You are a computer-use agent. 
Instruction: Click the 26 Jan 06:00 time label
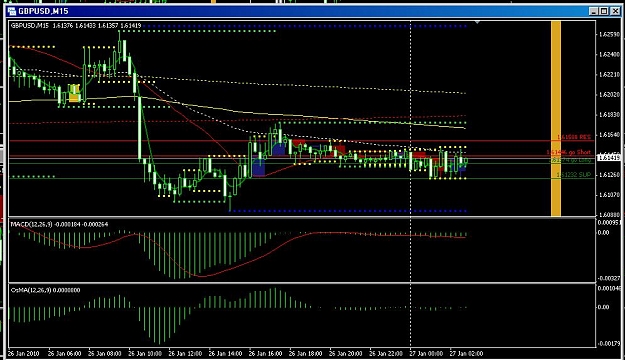point(65,353)
